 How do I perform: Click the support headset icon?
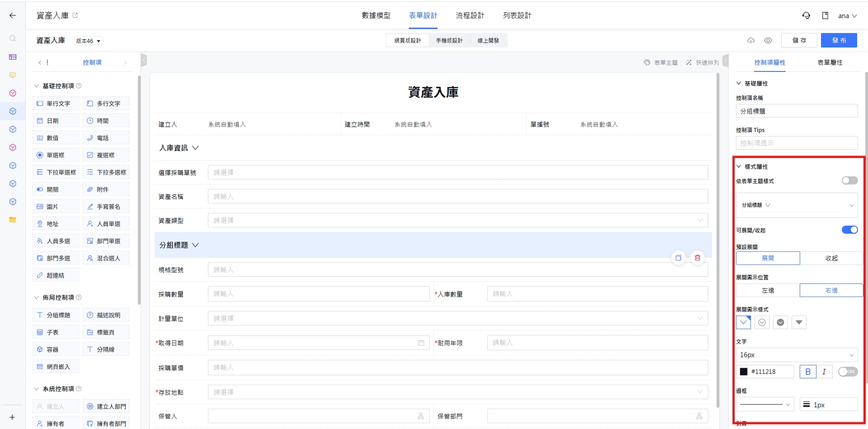[806, 15]
